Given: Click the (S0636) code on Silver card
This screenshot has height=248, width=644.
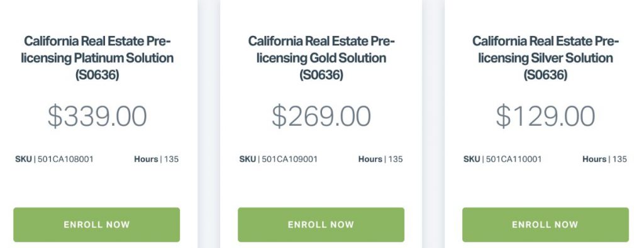Looking at the screenshot, I should pos(545,76).
